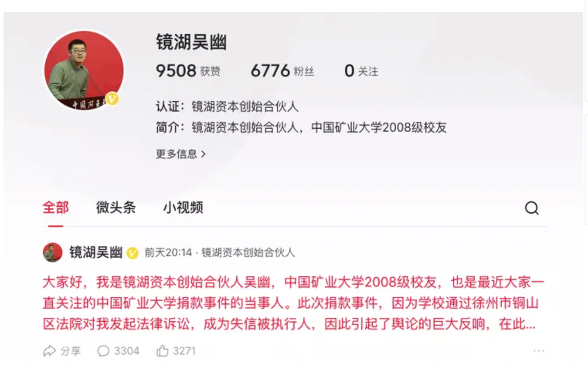Viewport: 588px width, 382px height.
Task: Open the 6776 粉丝 followers list
Action: (x=282, y=71)
